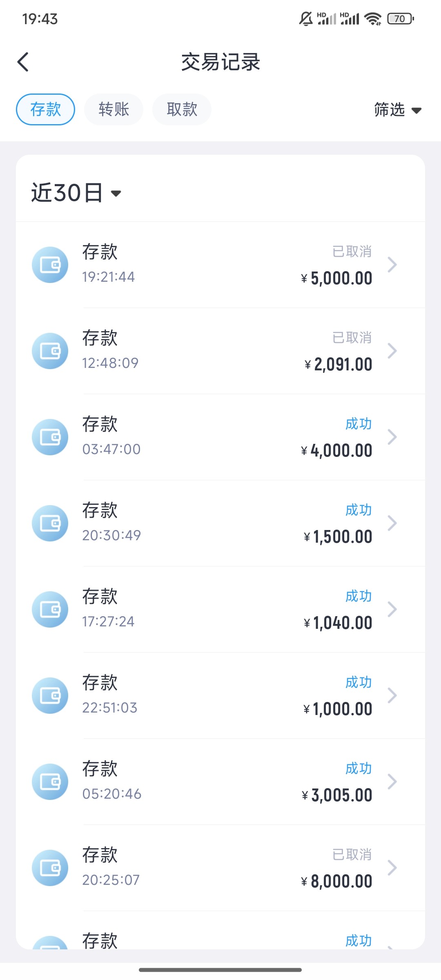
Task: Tap the 成功 status on ¥1,040.00 deposit
Action: tap(359, 596)
